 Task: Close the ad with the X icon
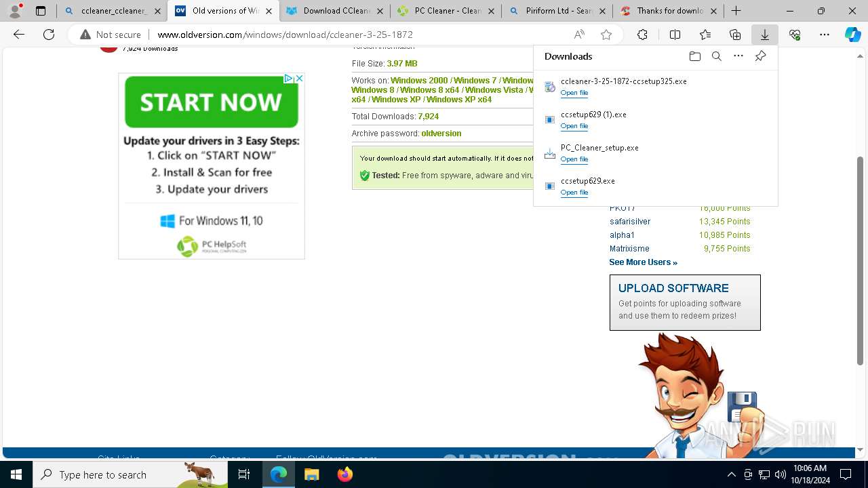point(299,79)
